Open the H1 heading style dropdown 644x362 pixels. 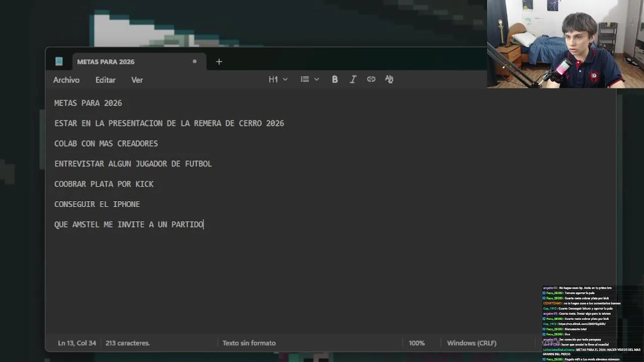click(x=278, y=79)
